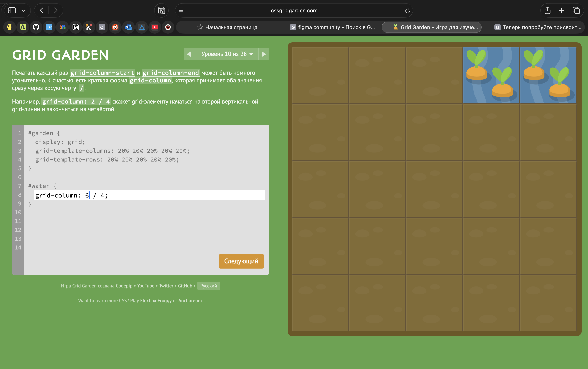Open the Outlook pinned tab

click(x=128, y=27)
